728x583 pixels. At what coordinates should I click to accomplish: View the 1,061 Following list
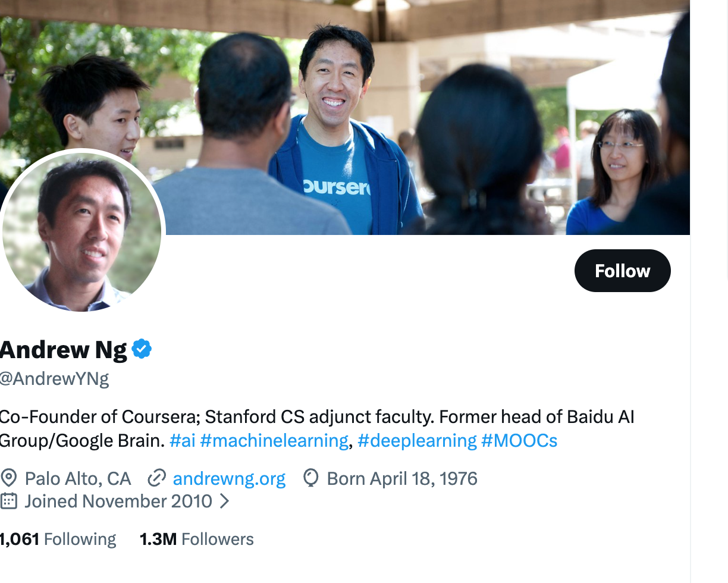pos(58,540)
